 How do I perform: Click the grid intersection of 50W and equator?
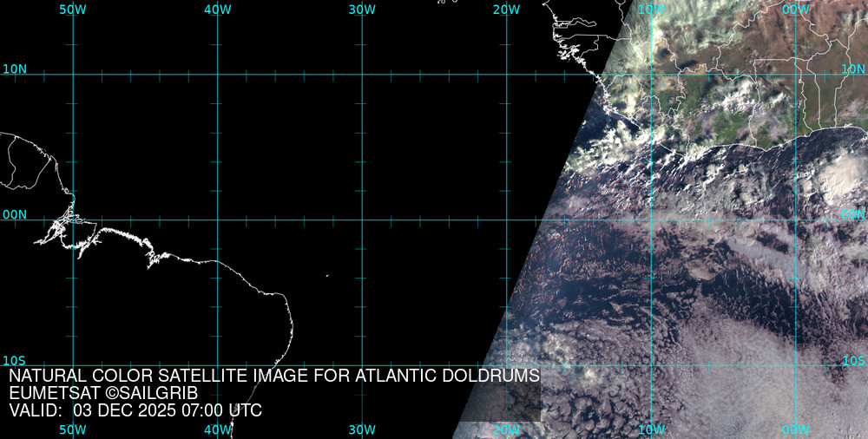(73, 219)
